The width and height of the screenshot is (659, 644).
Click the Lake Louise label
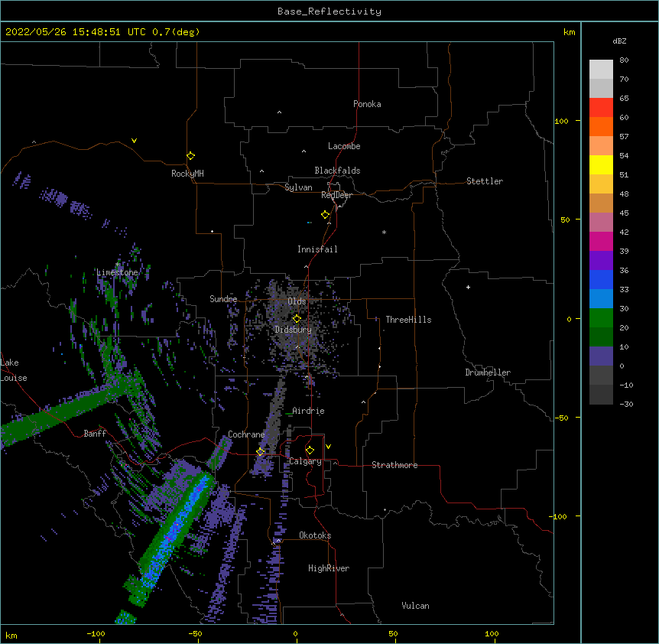pos(14,370)
